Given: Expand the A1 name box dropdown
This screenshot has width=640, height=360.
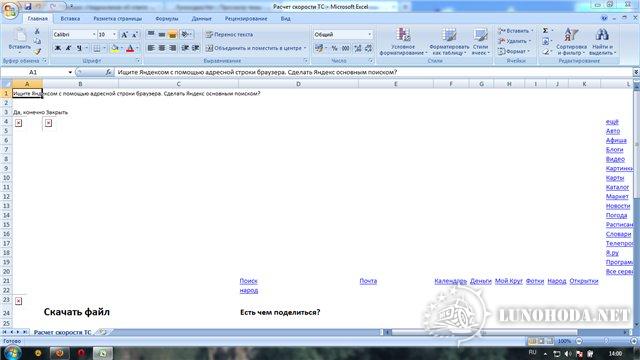Looking at the screenshot, I should [x=70, y=72].
